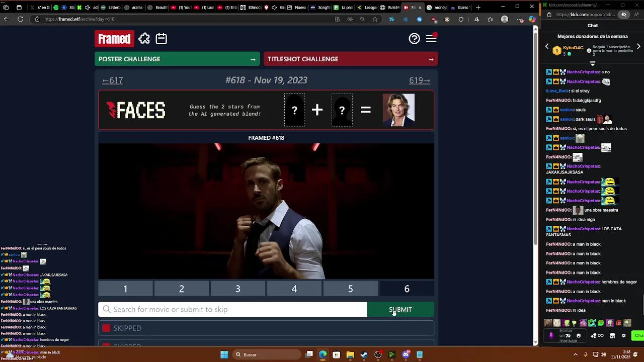Open the Poster Challenge banner

(x=177, y=59)
